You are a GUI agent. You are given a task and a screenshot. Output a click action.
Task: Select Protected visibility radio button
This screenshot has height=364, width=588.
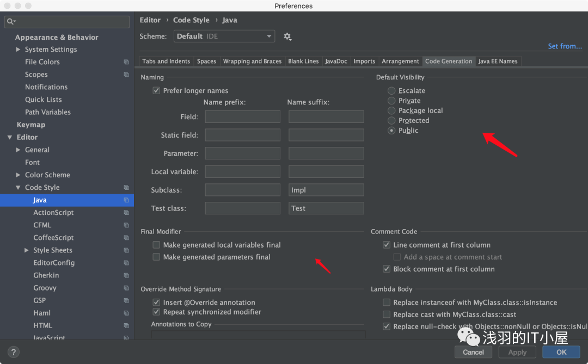(x=391, y=120)
